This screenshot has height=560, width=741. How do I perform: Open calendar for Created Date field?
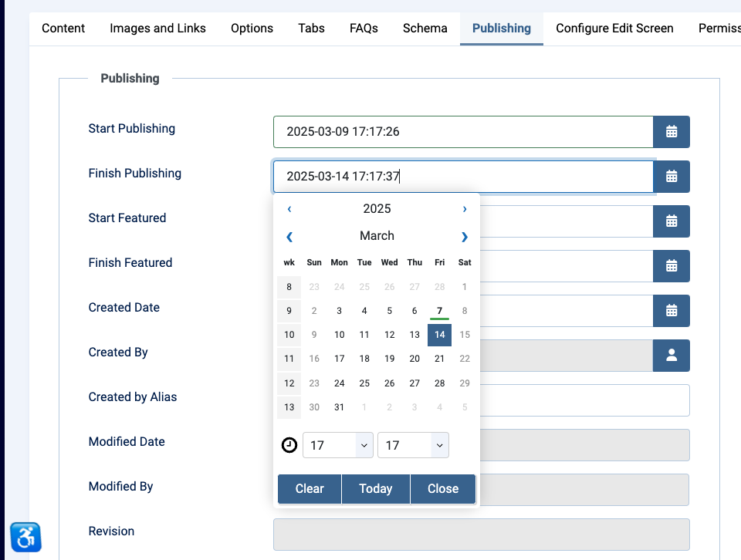click(x=672, y=311)
